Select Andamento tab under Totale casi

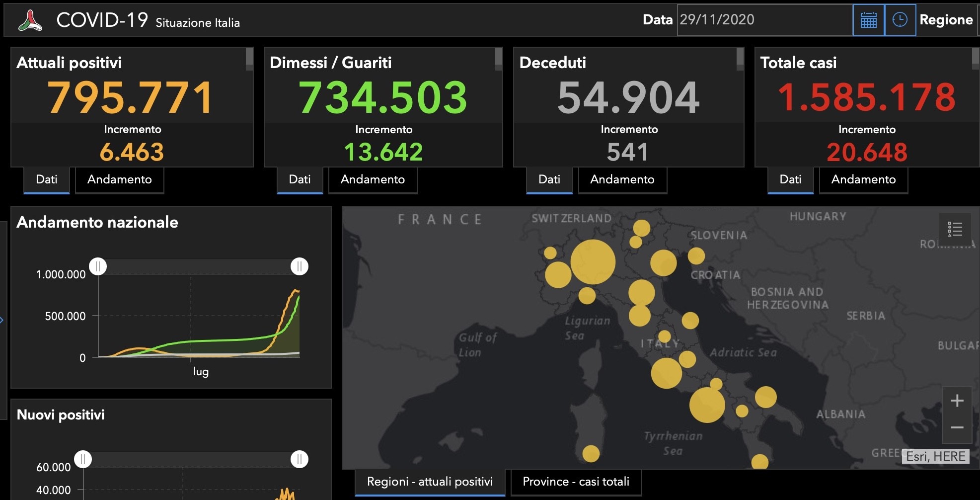pos(864,179)
